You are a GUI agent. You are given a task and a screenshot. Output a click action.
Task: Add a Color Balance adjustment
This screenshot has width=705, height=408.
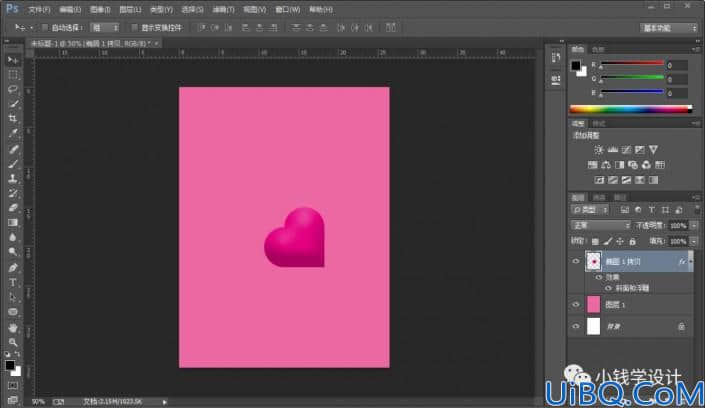[x=606, y=165]
